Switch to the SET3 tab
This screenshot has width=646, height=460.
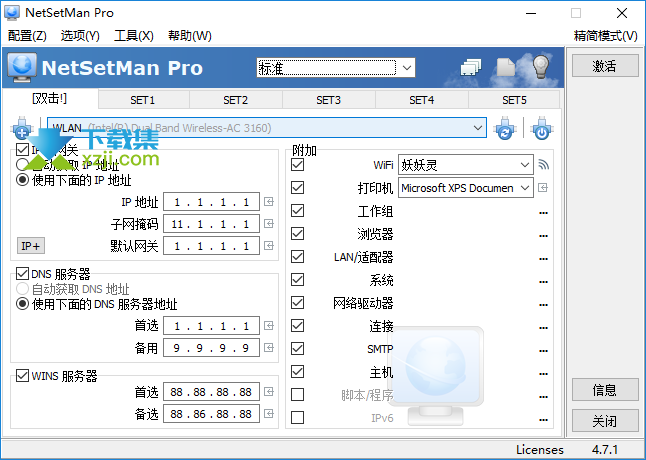point(329,100)
